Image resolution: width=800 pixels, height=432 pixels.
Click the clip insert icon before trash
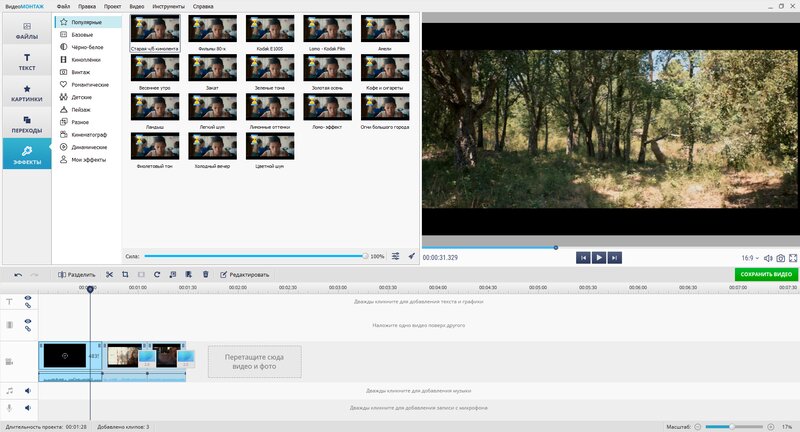click(189, 274)
